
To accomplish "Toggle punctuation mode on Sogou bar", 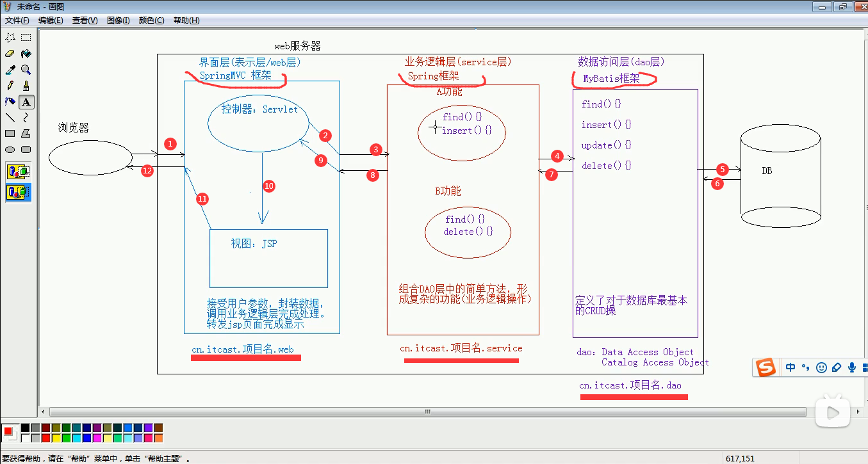I will coord(806,367).
